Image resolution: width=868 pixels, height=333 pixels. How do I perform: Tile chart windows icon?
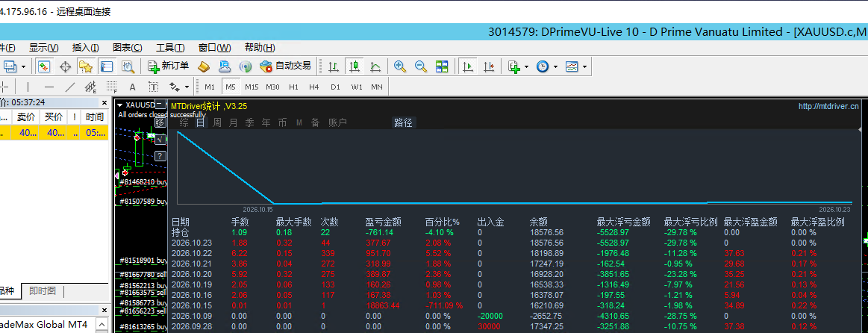442,66
